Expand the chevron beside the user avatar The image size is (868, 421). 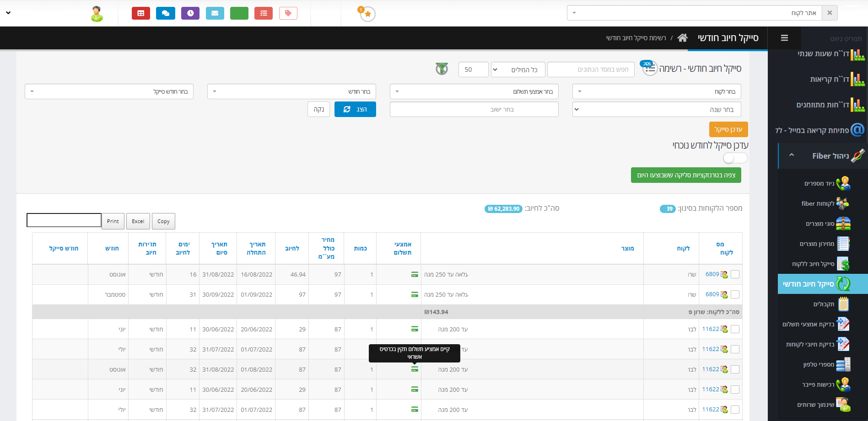click(x=8, y=13)
